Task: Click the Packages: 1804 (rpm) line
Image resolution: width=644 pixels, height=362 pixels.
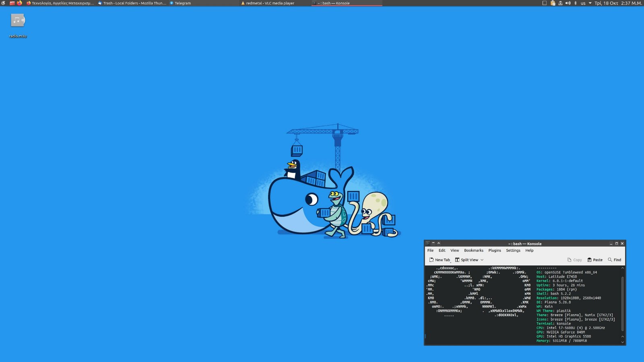Action: pos(557,290)
